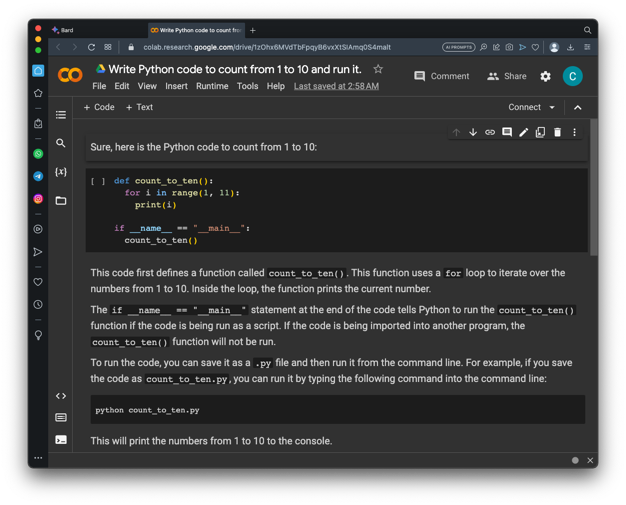The image size is (626, 505).
Task: Open the Last saved at 2:58 AM link
Action: coord(336,87)
